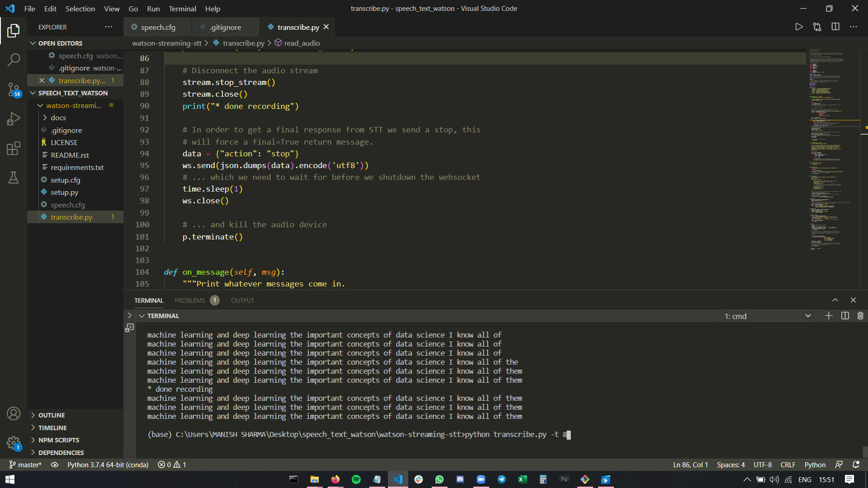Open the Extensions view icon
Screen dimensions: 868x488
point(14,148)
